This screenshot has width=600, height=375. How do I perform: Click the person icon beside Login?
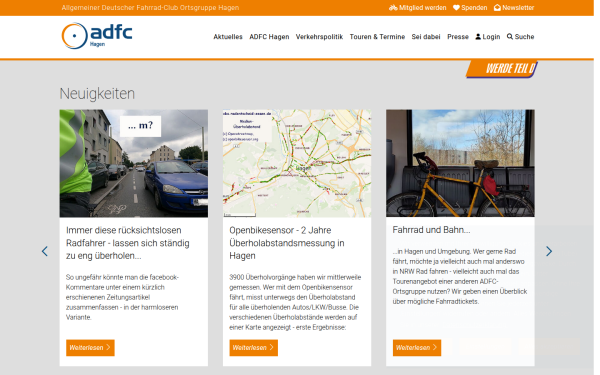pos(478,37)
